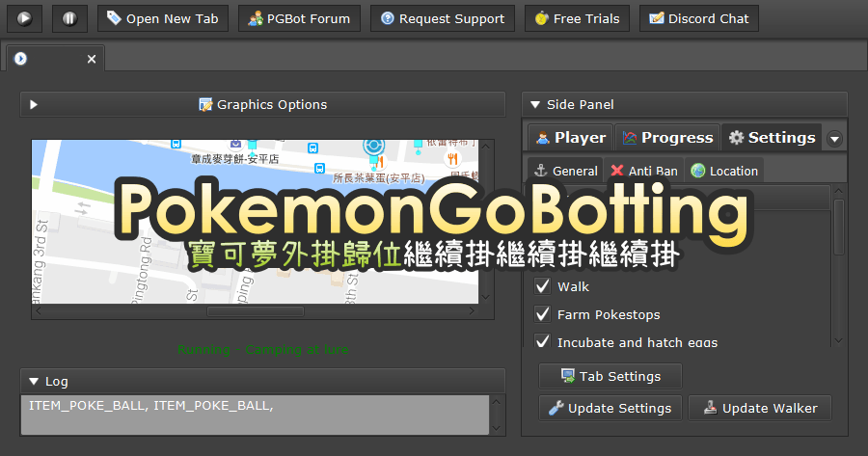Close the current bot tab
The width and height of the screenshot is (868, 456).
92,59
